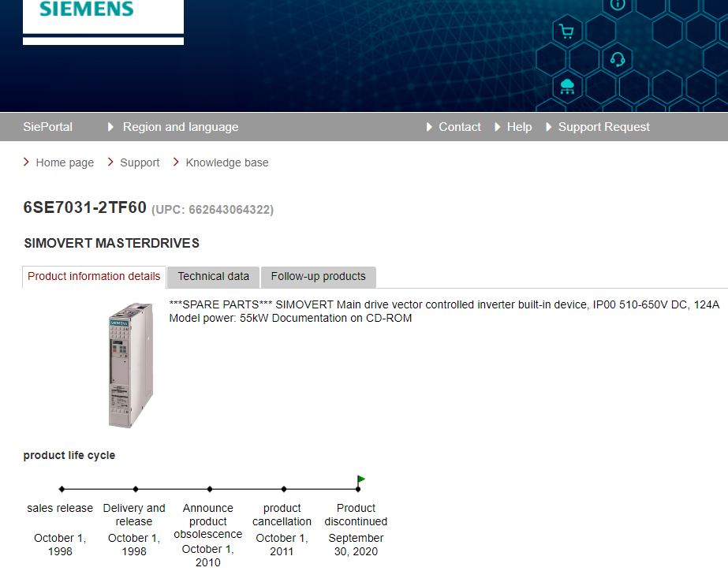Open the Follow-up products tab

[318, 277]
